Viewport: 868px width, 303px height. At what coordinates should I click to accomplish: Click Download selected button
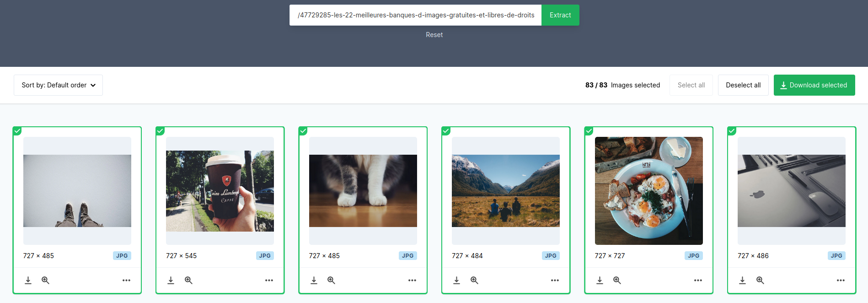pos(814,85)
